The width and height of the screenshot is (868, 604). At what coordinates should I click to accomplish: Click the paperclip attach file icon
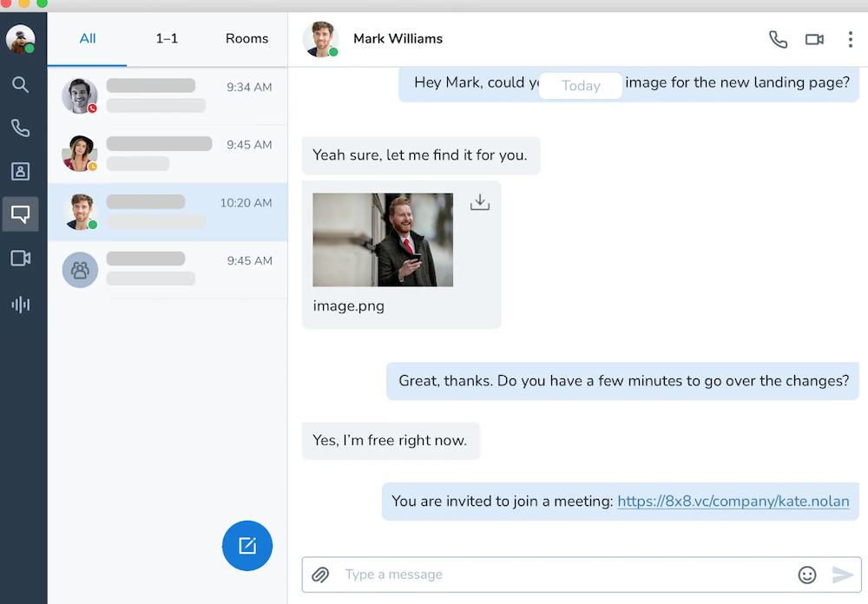tap(320, 574)
